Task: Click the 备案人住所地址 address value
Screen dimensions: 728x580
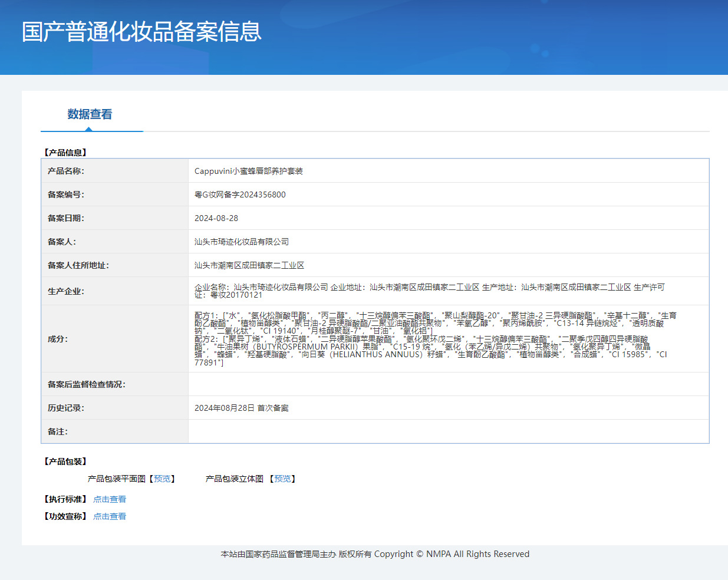Action: coord(249,265)
